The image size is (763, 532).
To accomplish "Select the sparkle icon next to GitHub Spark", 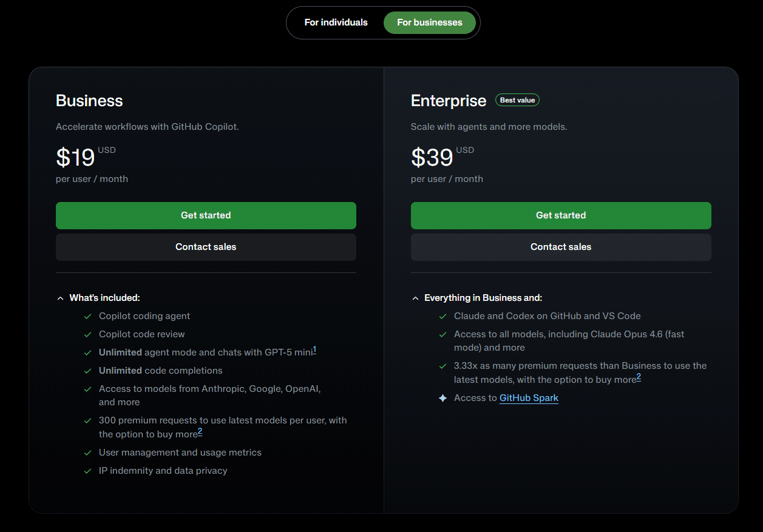I will 443,398.
